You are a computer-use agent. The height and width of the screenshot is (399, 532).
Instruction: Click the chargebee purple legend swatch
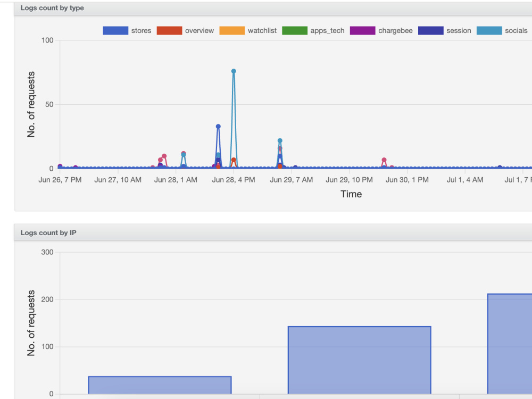click(363, 30)
